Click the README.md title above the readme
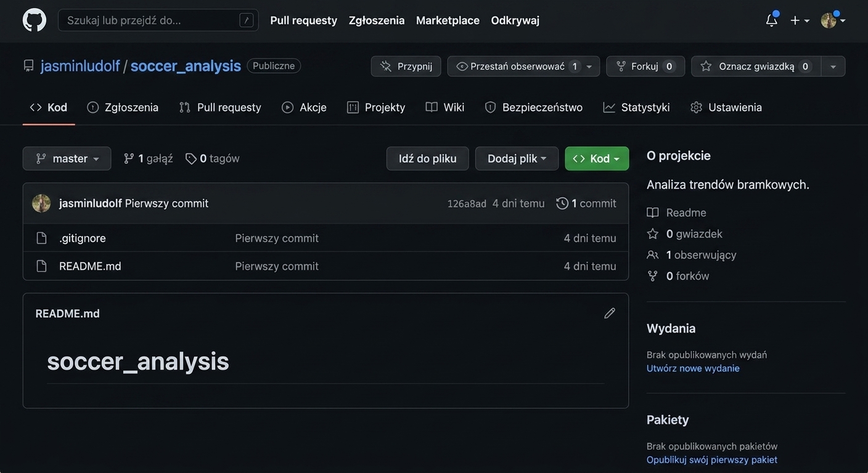This screenshot has width=868, height=473. (x=67, y=313)
